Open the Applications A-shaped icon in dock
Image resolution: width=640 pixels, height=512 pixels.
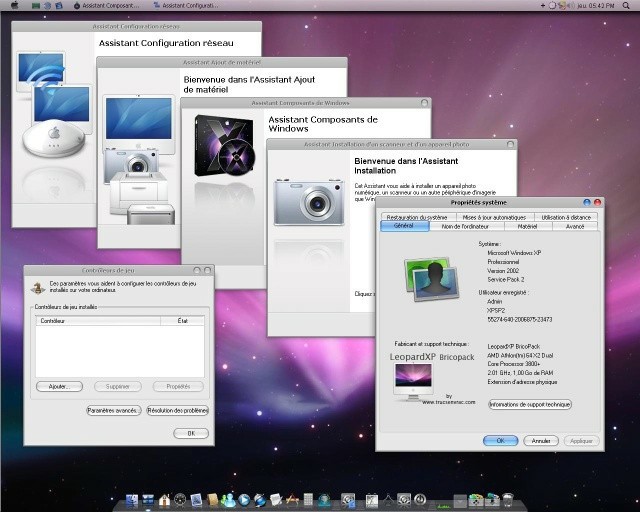click(x=292, y=500)
